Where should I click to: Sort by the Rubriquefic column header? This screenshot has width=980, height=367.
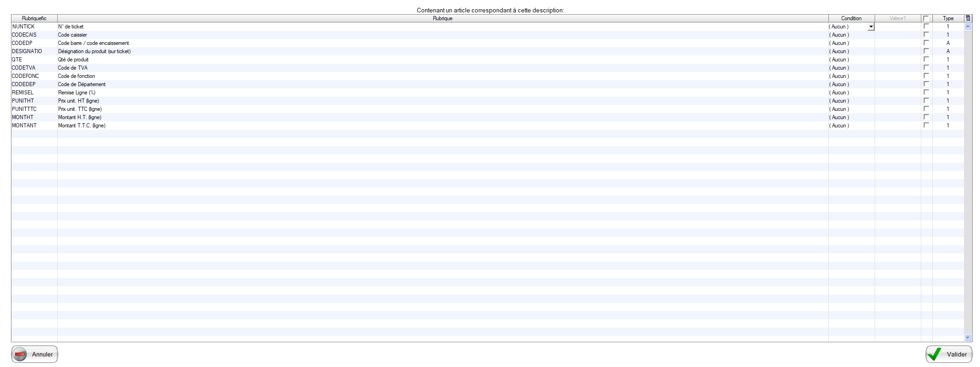(34, 18)
